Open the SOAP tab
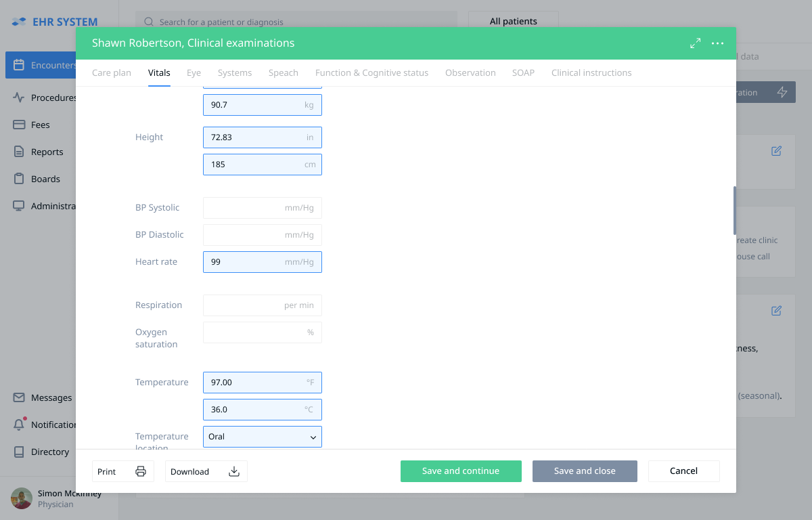The height and width of the screenshot is (520, 812). (x=523, y=72)
